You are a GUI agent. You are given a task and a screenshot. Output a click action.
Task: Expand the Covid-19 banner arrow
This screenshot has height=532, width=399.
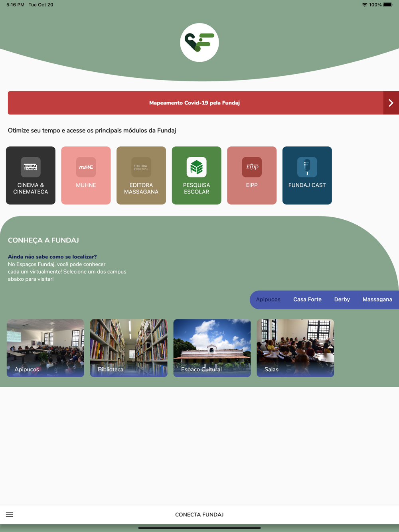tap(391, 103)
